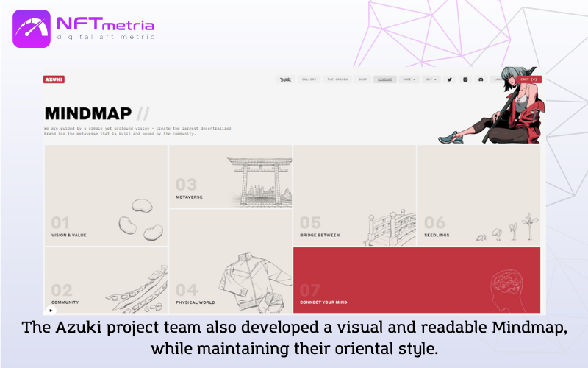
Task: Open the Discord icon link
Action: point(481,79)
